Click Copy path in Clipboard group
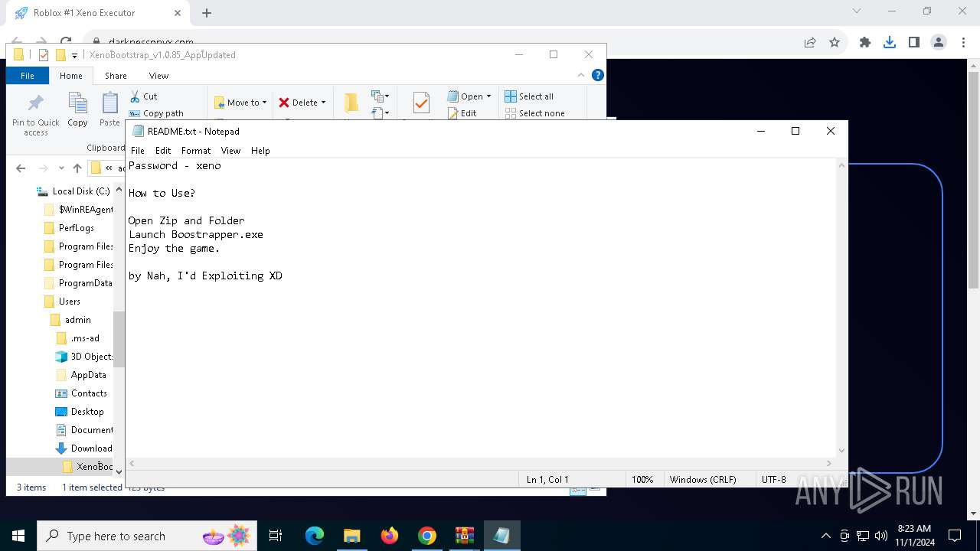The width and height of the screenshot is (980, 551). pos(156,113)
